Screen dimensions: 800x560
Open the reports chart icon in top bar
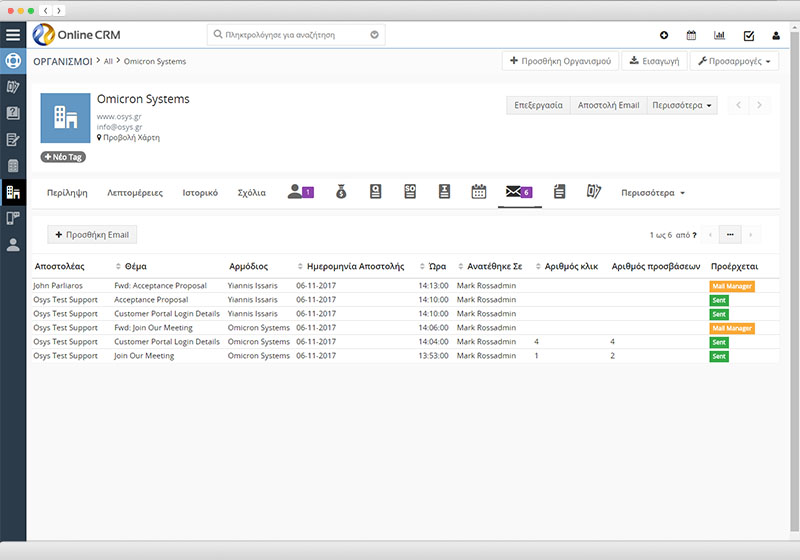click(x=719, y=35)
